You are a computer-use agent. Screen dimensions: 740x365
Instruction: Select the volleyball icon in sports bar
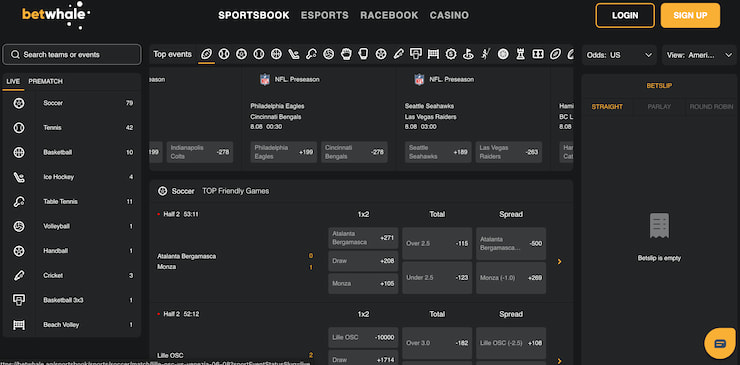click(328, 54)
